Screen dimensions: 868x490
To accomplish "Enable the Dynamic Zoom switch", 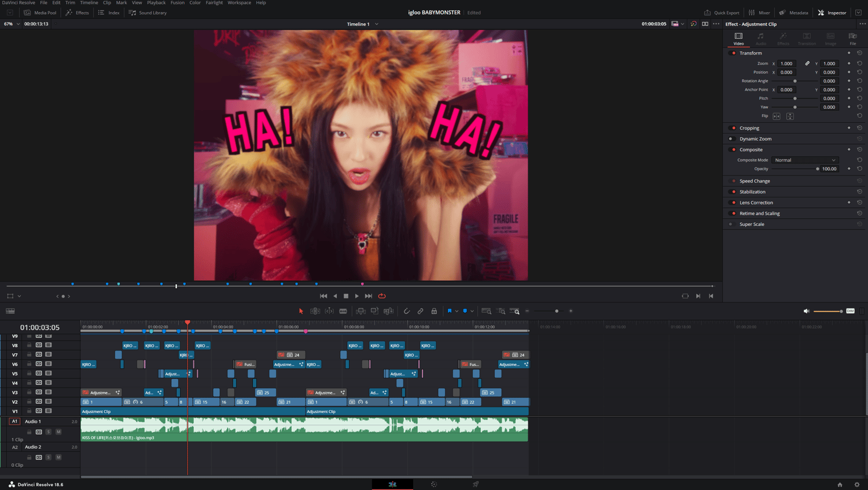I will pyautogui.click(x=731, y=139).
